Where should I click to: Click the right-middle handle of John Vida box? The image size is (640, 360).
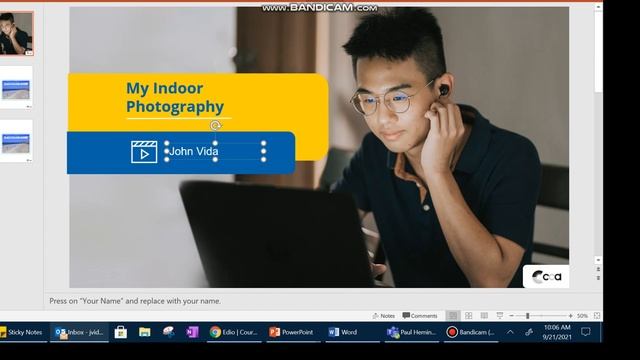pyautogui.click(x=264, y=151)
